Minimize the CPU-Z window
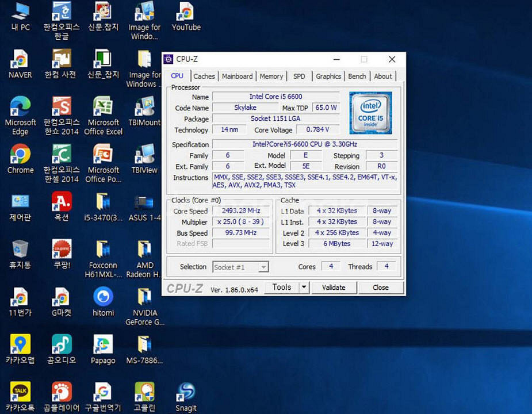Image resolution: width=532 pixels, height=414 pixels. point(336,59)
